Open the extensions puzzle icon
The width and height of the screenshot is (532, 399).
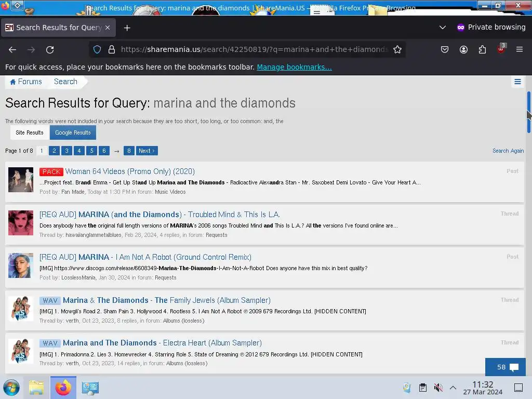click(482, 49)
